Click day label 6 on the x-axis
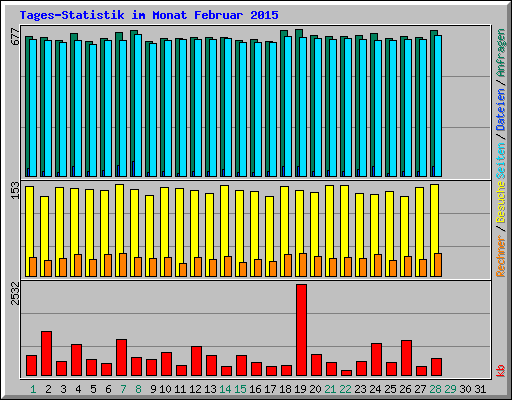Image resolution: width=512 pixels, height=400 pixels. (x=108, y=389)
